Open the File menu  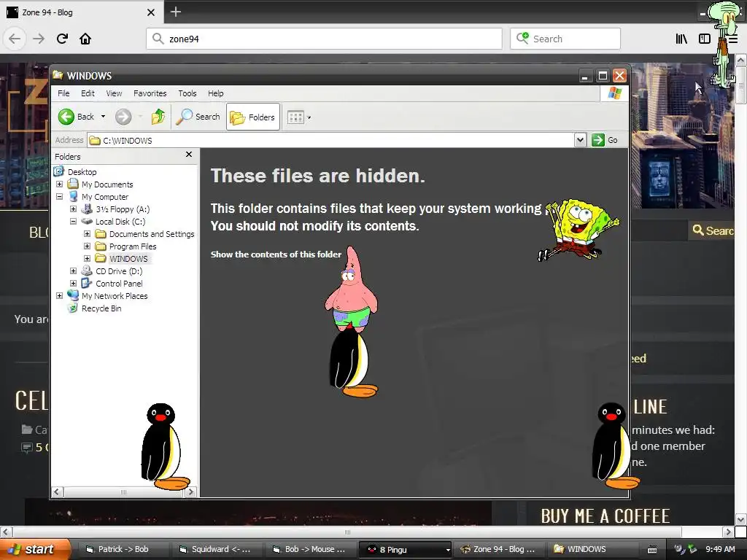63,93
